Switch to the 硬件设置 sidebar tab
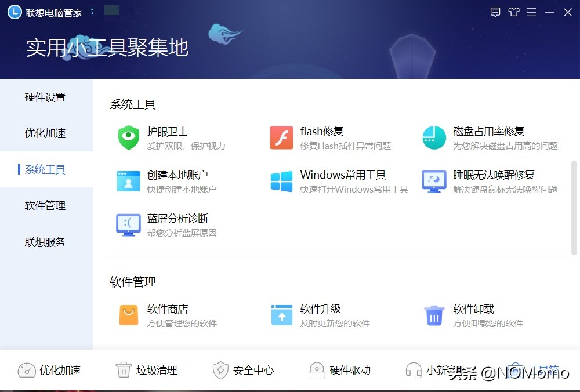 [x=45, y=97]
